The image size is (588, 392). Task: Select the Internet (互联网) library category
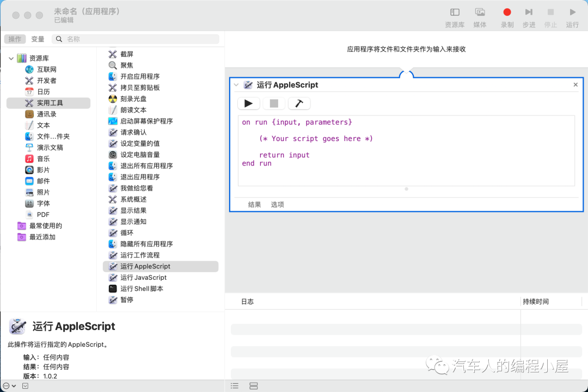[x=46, y=70]
